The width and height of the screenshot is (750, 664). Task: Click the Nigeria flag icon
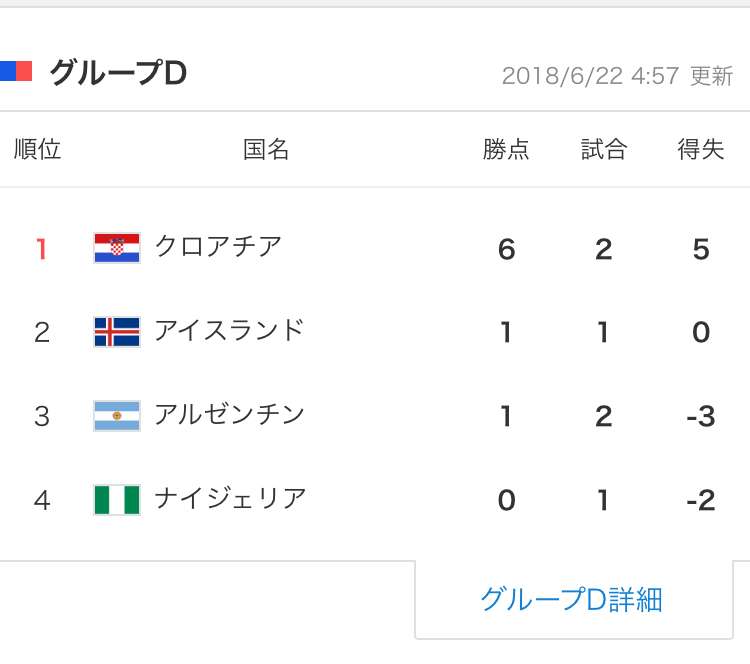[x=117, y=499]
